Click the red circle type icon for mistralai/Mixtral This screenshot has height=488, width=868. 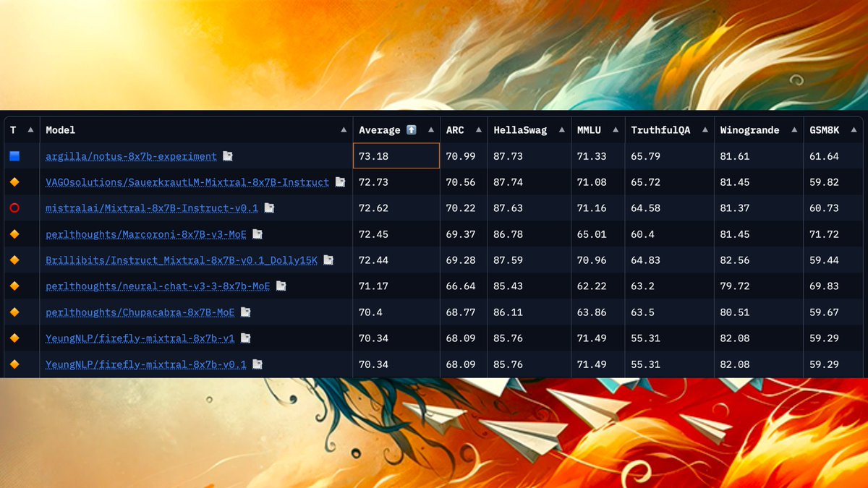point(14,208)
